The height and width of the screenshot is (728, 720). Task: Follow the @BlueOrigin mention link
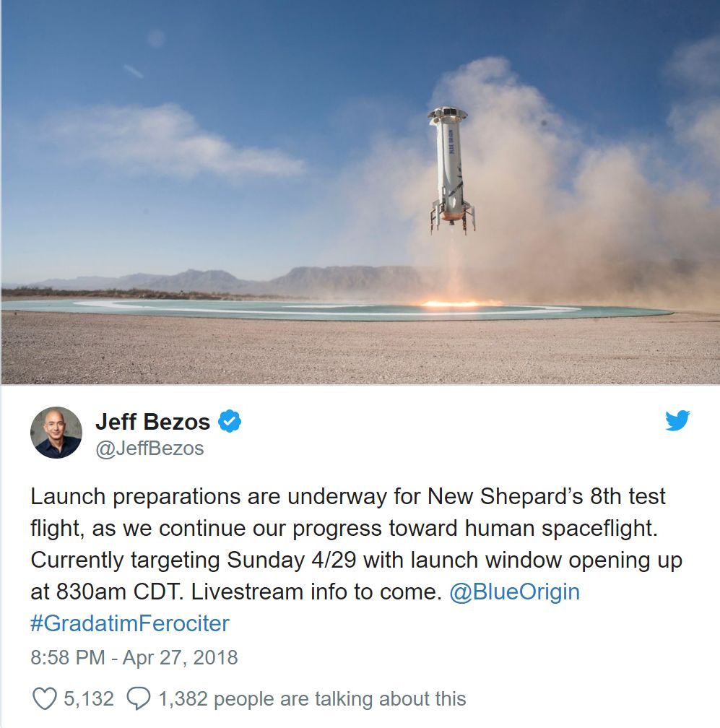514,591
